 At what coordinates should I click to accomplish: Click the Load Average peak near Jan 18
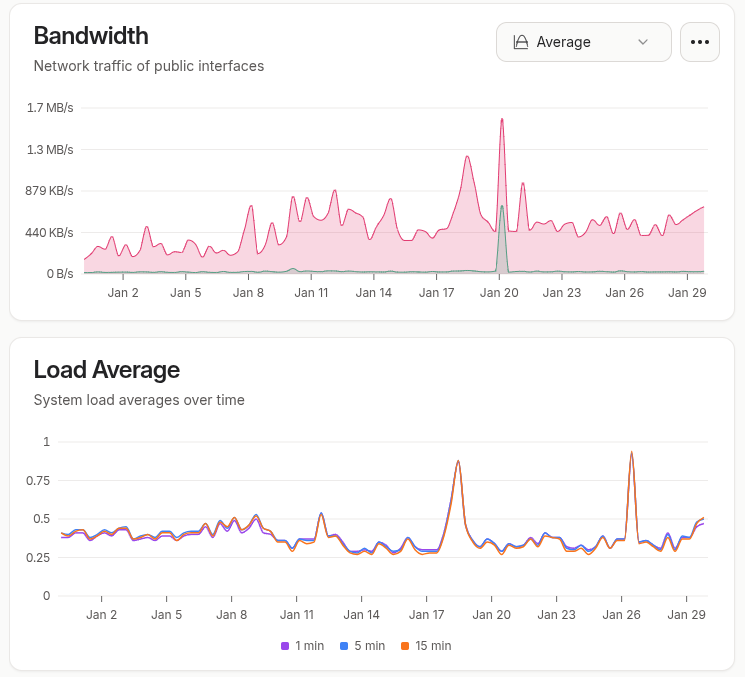pos(458,462)
